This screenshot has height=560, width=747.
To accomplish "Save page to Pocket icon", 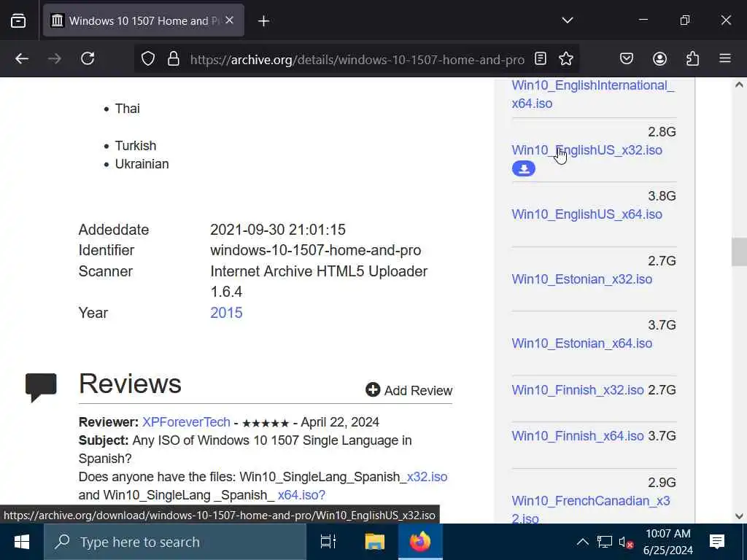I will point(627,58).
